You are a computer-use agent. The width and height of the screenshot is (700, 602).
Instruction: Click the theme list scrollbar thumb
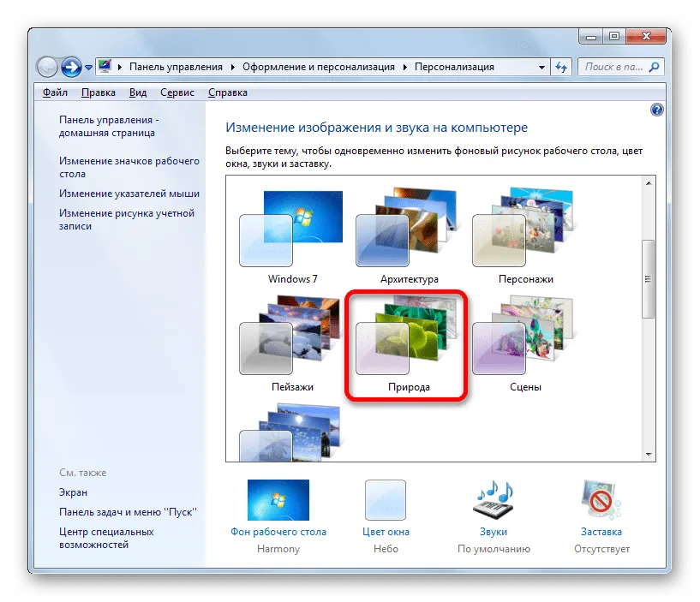tap(649, 279)
